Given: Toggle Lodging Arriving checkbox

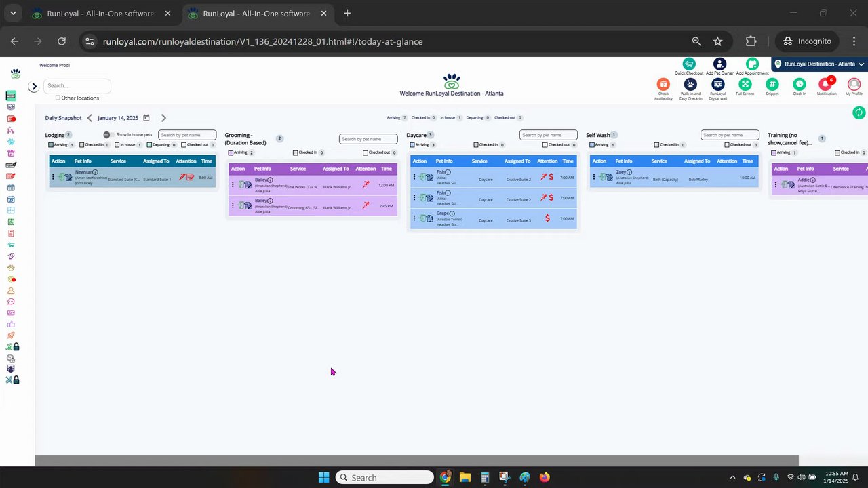Looking at the screenshot, I should pos(51,145).
